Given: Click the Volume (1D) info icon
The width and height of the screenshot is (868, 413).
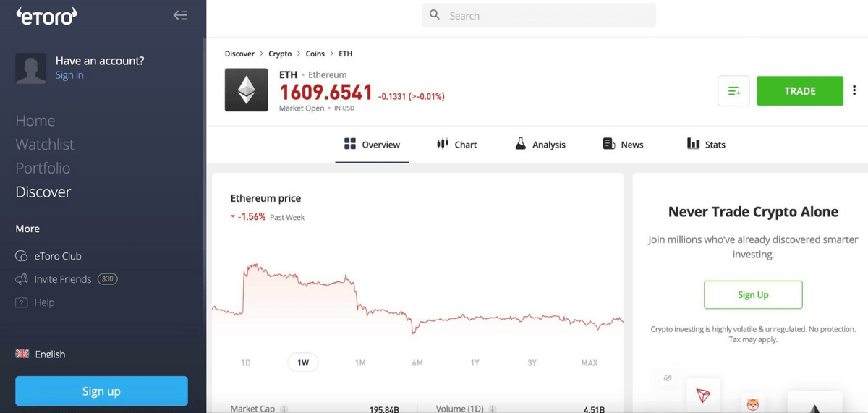Looking at the screenshot, I should [493, 409].
